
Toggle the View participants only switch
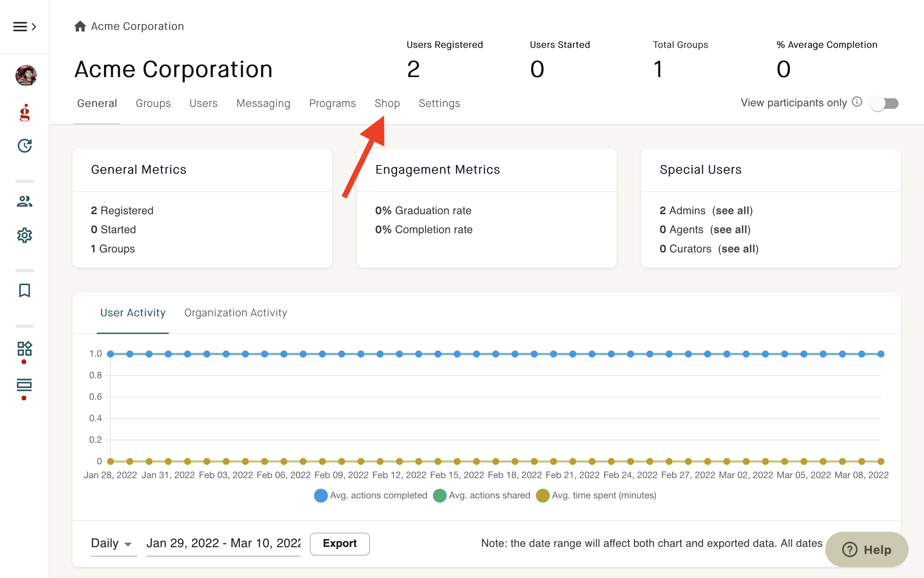click(x=884, y=103)
